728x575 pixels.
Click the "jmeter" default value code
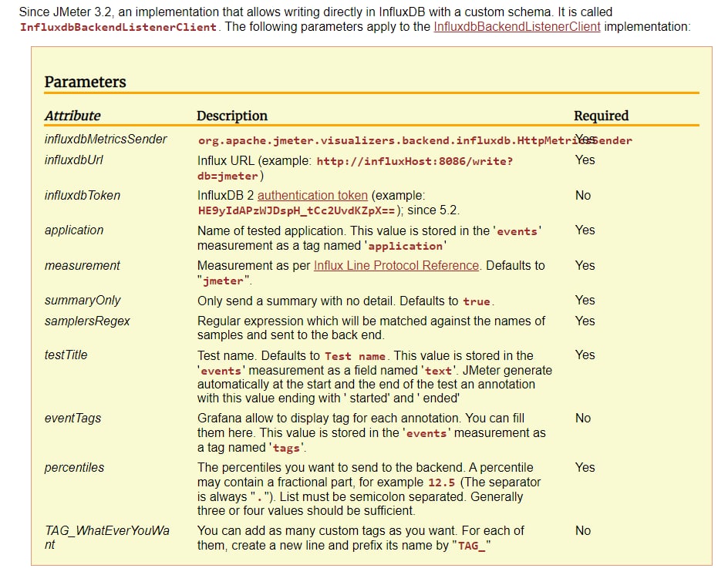pyautogui.click(x=224, y=281)
